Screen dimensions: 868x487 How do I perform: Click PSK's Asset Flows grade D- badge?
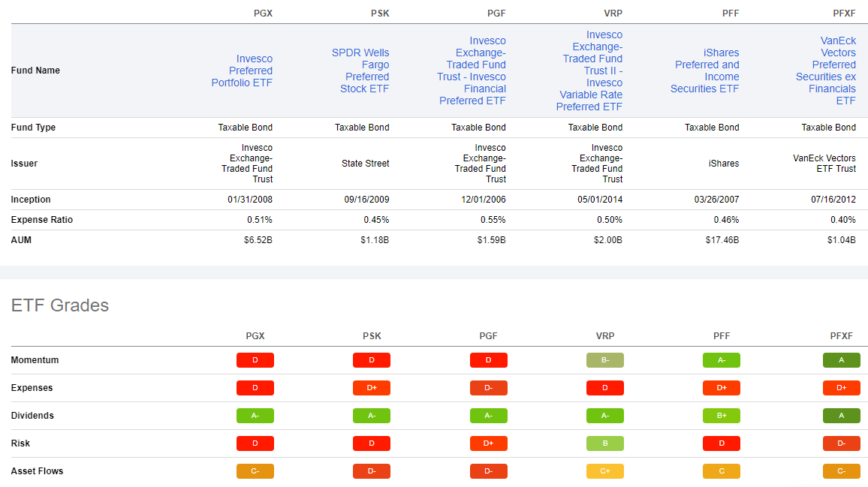point(372,471)
